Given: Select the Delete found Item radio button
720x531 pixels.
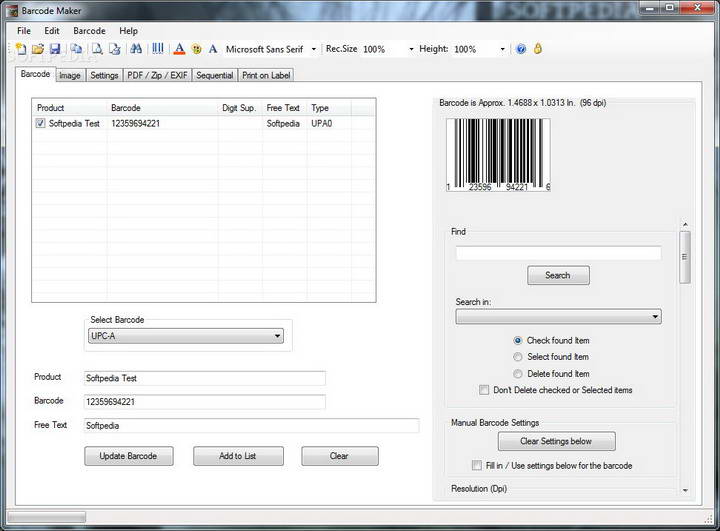Looking at the screenshot, I should click(x=518, y=374).
